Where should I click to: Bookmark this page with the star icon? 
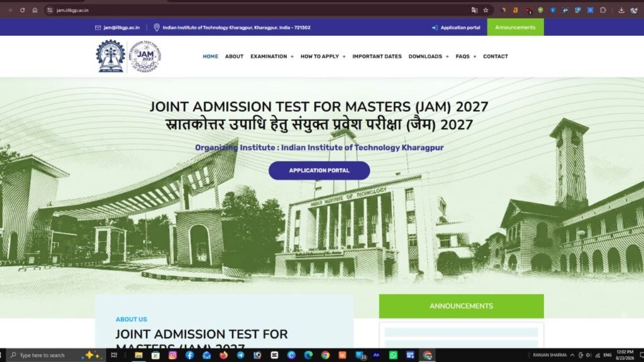[x=486, y=10]
